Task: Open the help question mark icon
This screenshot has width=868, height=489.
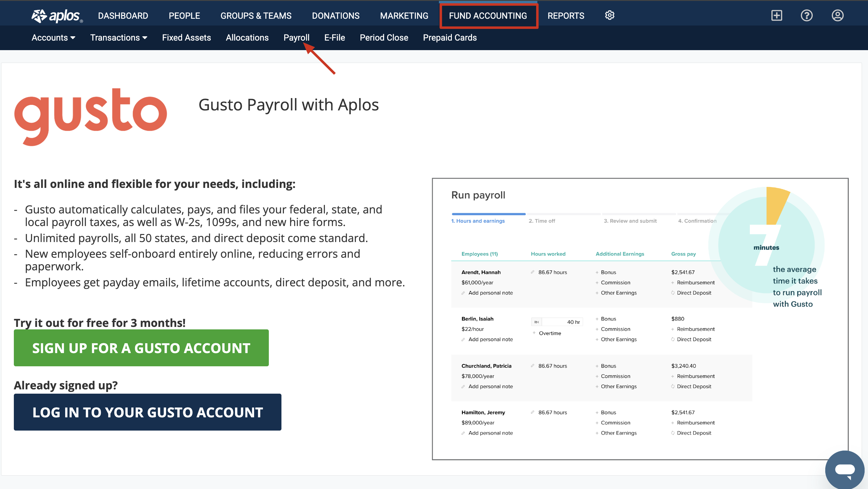Action: click(x=807, y=15)
